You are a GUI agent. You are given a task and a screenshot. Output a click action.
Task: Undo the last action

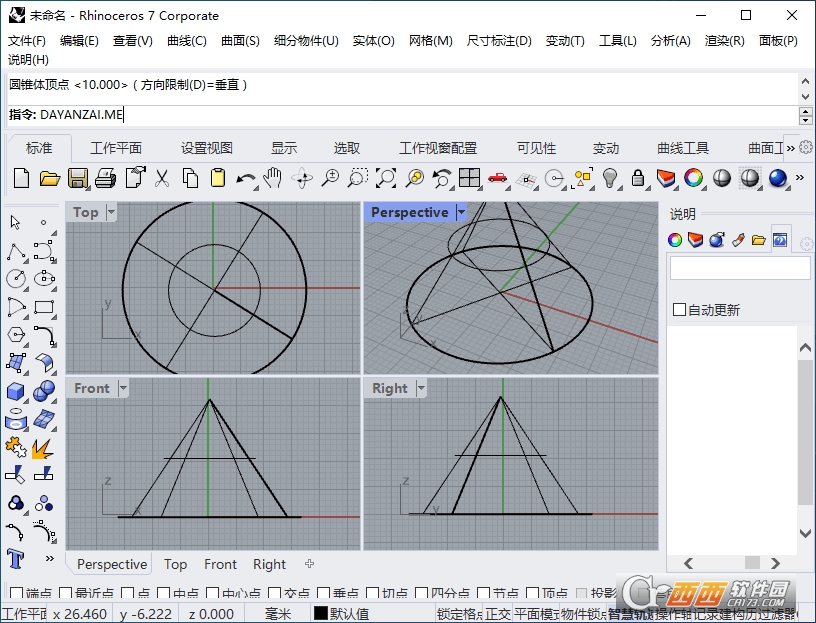(x=245, y=179)
